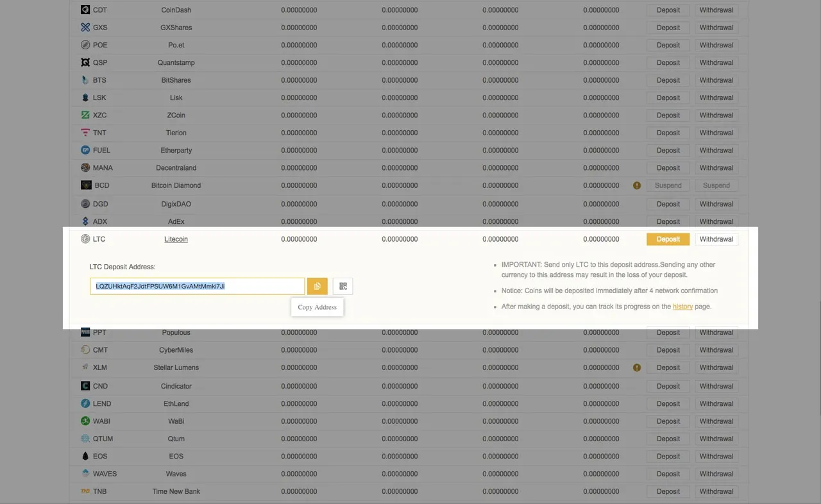Click the BCD coin icon
The height and width of the screenshot is (504, 821).
click(x=85, y=185)
